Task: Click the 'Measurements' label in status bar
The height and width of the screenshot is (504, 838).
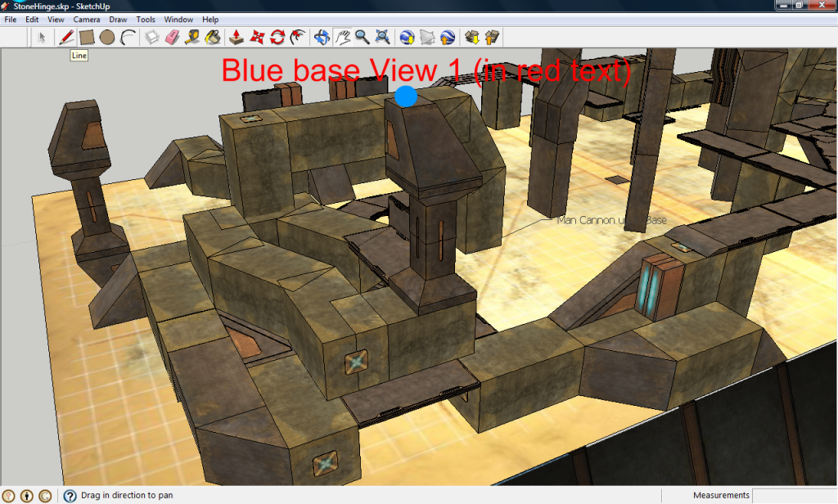Action: (721, 496)
